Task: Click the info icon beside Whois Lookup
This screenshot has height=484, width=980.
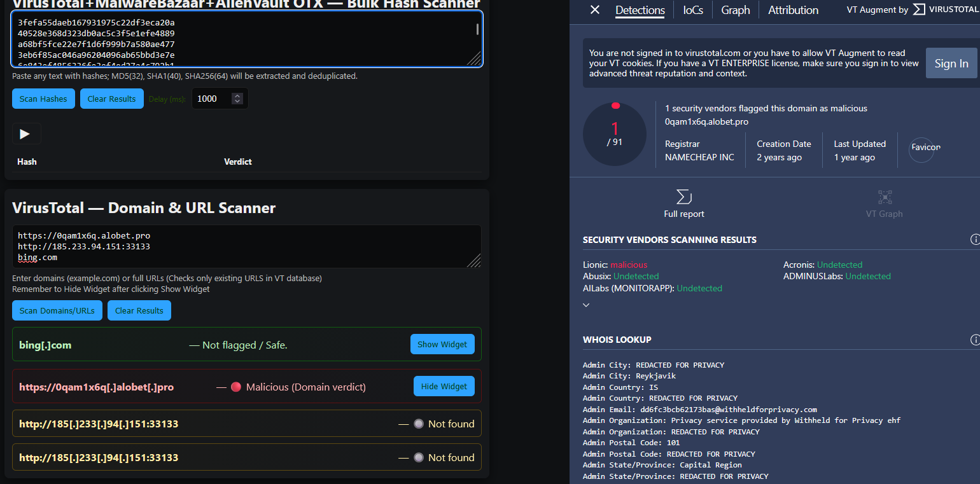Action: pyautogui.click(x=974, y=340)
